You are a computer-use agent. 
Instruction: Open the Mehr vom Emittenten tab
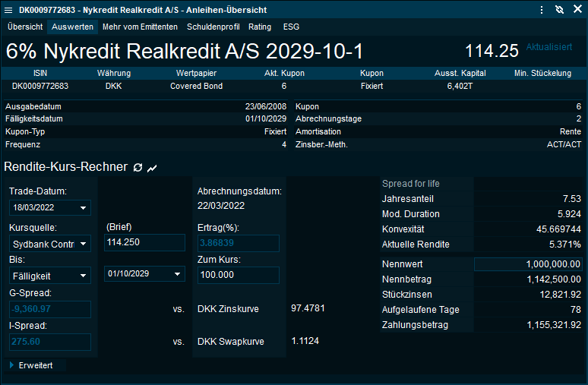tap(140, 27)
